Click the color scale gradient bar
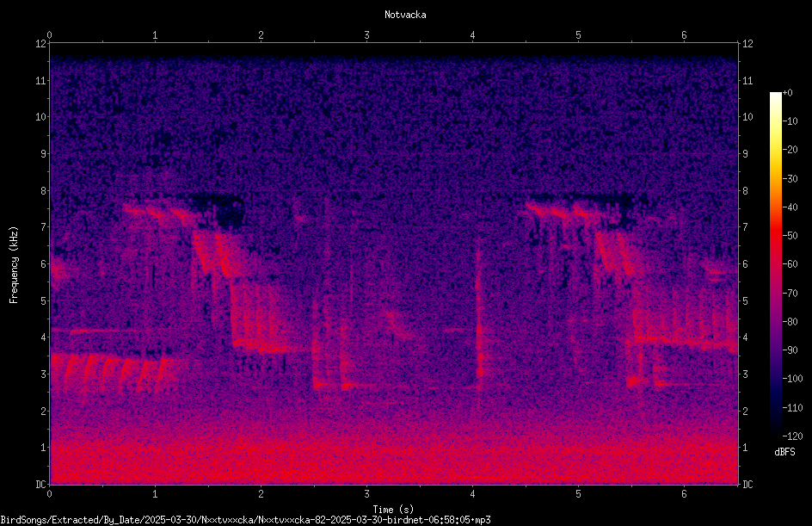Viewport: 812px width, 526px height. (775, 264)
